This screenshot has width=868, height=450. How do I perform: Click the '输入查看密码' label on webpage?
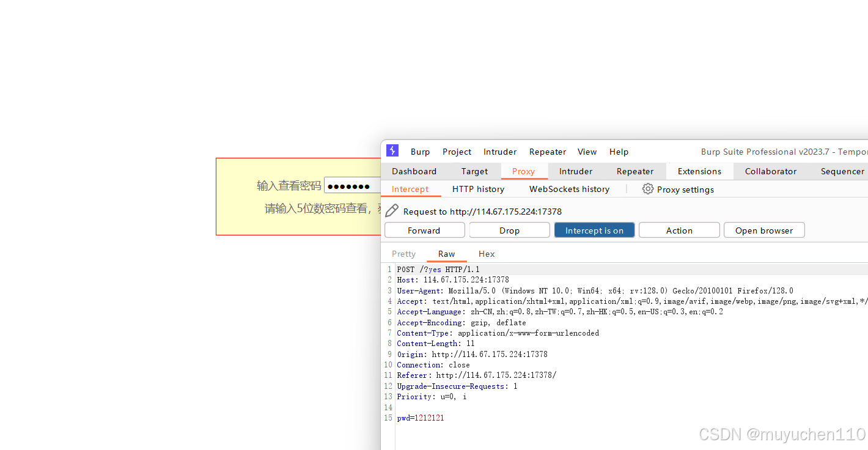(x=289, y=186)
